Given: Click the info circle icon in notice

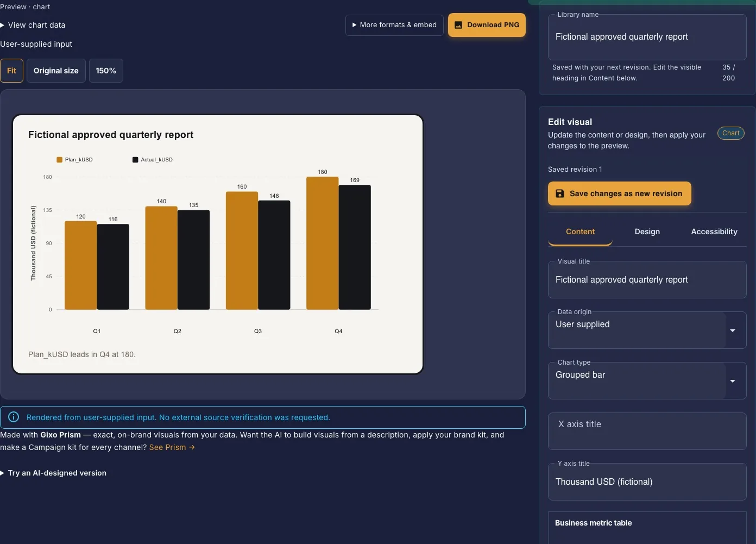Looking at the screenshot, I should pyautogui.click(x=14, y=417).
